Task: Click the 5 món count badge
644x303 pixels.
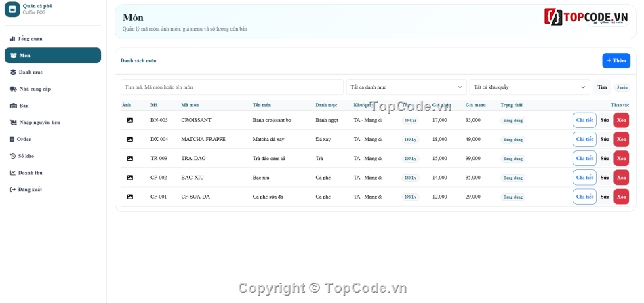Action: (x=622, y=87)
